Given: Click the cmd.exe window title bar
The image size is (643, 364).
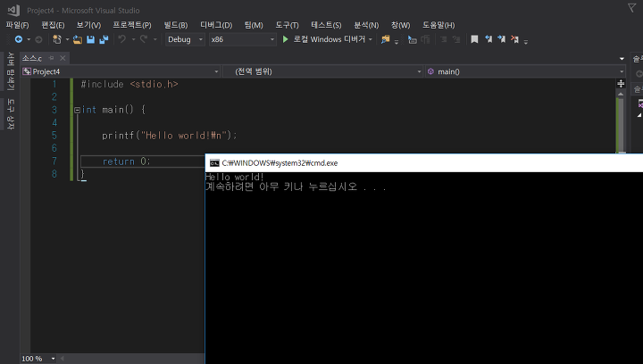Looking at the screenshot, I should tap(424, 163).
